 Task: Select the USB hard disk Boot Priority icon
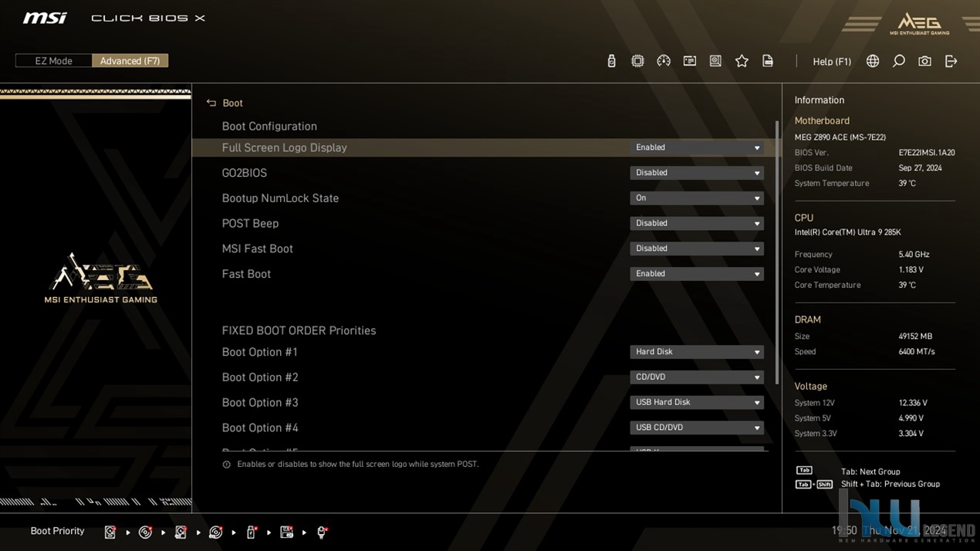tap(181, 532)
